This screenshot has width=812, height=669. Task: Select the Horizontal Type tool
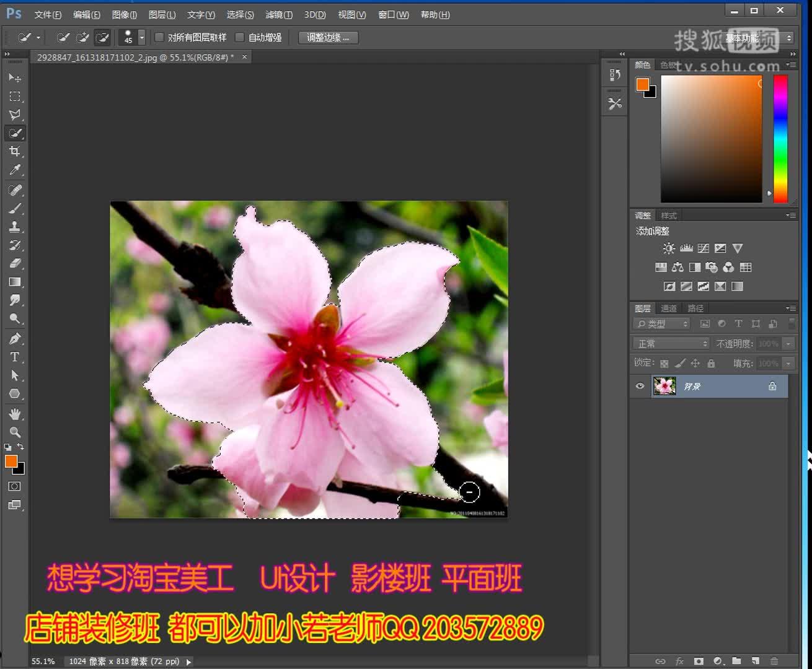point(15,356)
